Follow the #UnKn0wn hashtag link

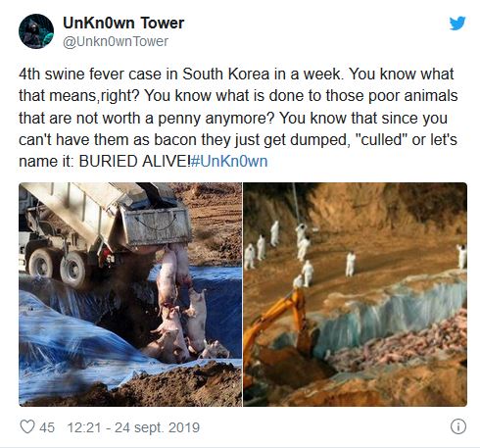pos(229,162)
